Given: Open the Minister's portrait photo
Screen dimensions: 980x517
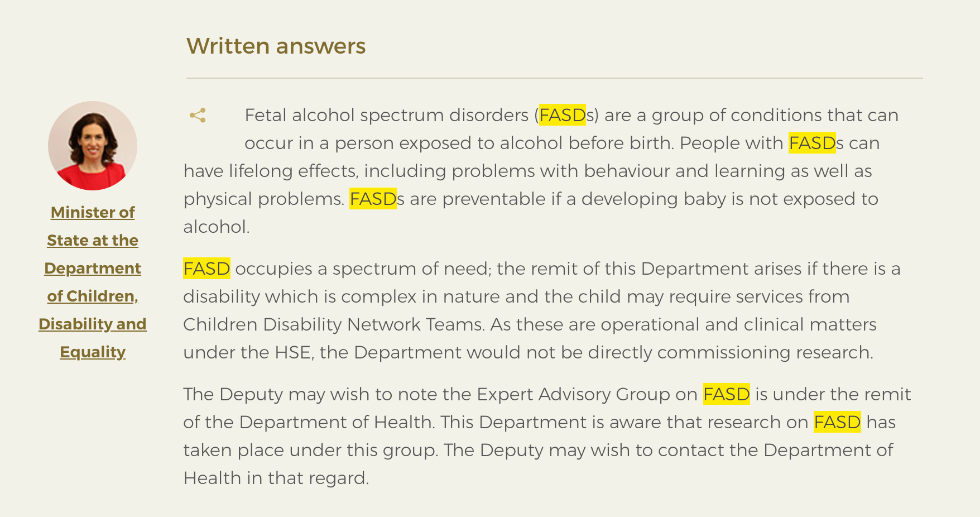Looking at the screenshot, I should (x=93, y=146).
